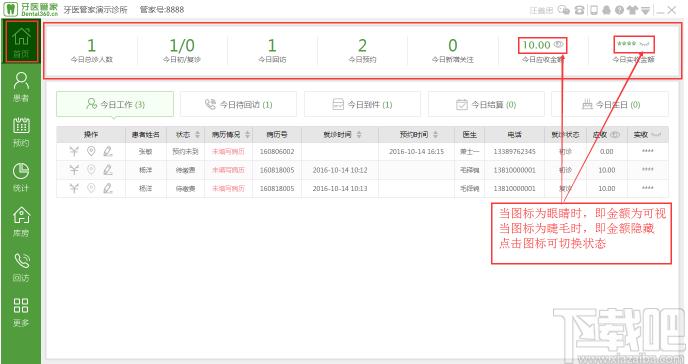Click the edit pencil icon in 张敏 row
The width and height of the screenshot is (688, 364).
[x=108, y=151]
